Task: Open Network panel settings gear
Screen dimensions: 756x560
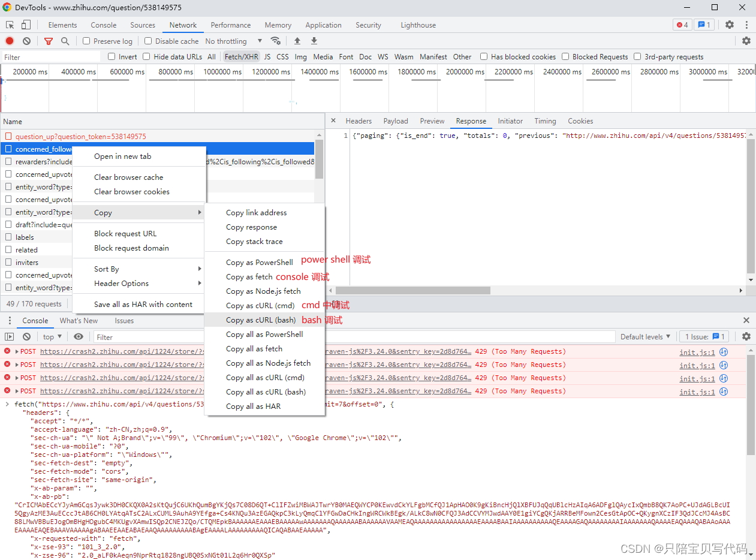Action: 746,41
